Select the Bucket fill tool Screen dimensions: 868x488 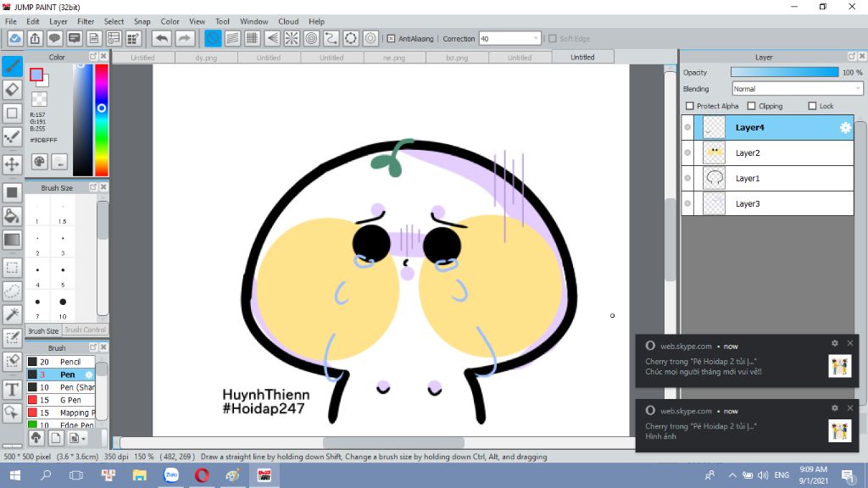click(12, 216)
